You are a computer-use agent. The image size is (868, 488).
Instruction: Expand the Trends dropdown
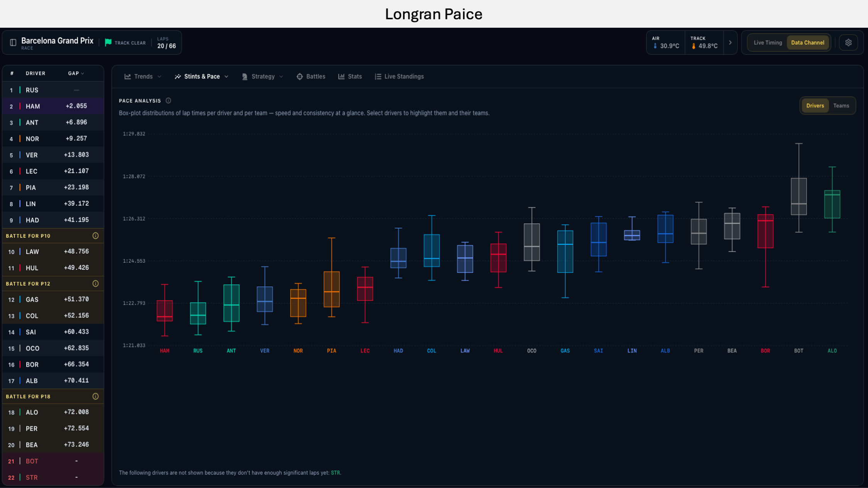click(x=143, y=76)
